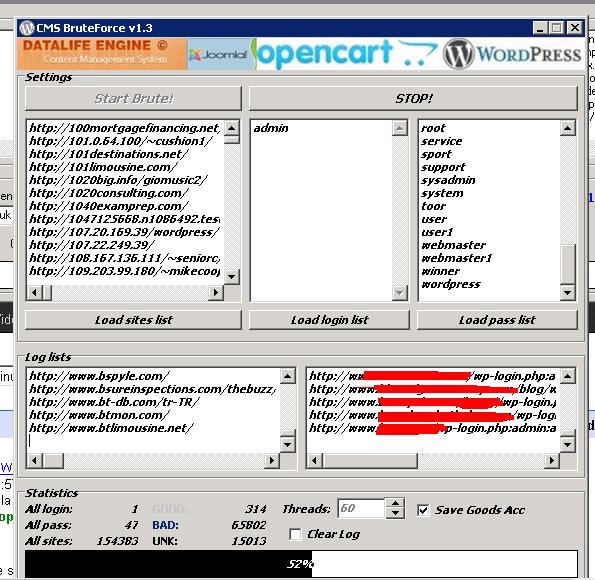Image resolution: width=595 pixels, height=580 pixels.
Task: Click login list scroll up arrow
Action: [x=400, y=128]
